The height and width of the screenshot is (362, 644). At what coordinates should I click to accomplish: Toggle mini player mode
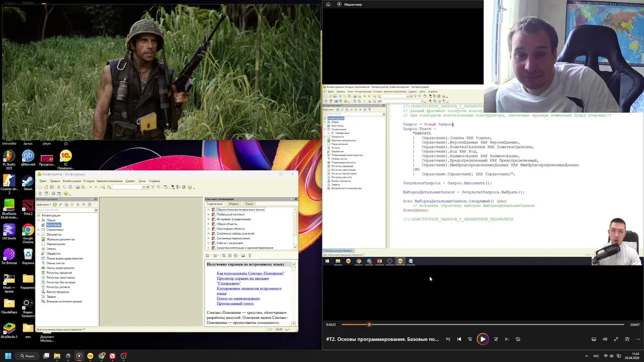[627, 339]
